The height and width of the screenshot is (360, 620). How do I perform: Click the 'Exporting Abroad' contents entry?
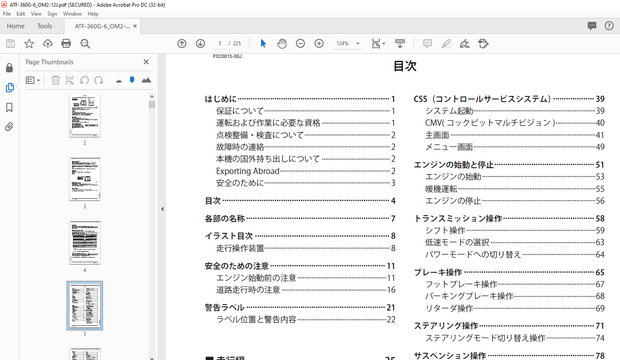click(x=248, y=171)
